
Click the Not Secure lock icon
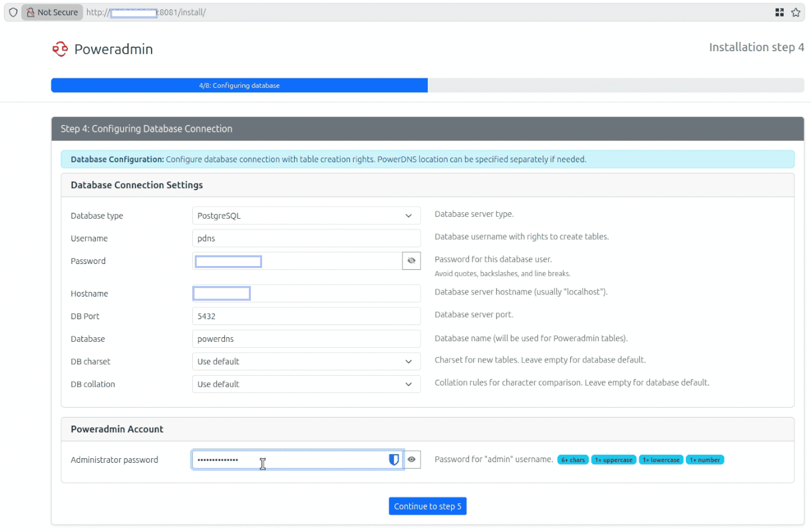tap(30, 12)
